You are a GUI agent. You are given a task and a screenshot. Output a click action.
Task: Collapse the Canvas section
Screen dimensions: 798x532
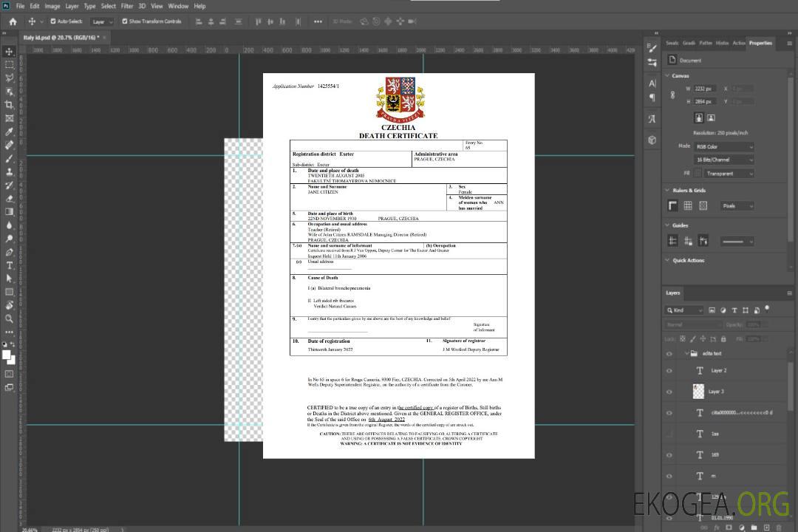(x=668, y=76)
